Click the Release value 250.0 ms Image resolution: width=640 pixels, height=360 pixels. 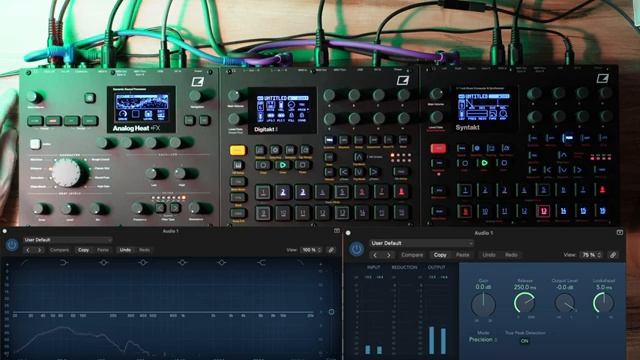(x=525, y=287)
